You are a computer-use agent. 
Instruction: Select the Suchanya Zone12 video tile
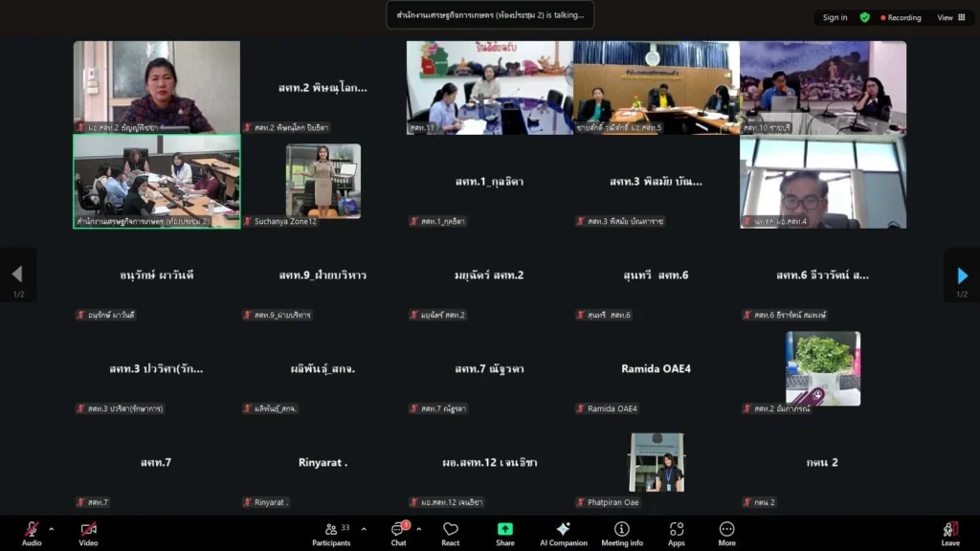[x=323, y=181]
